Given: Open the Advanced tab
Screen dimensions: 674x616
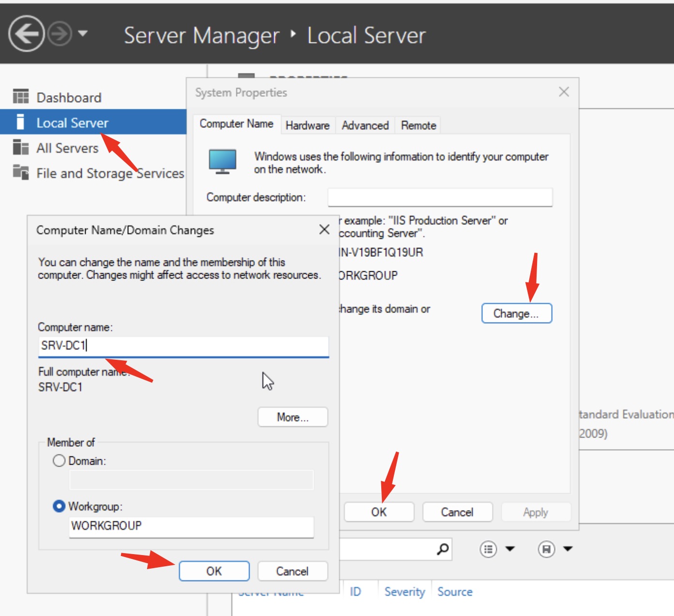Looking at the screenshot, I should pyautogui.click(x=365, y=126).
